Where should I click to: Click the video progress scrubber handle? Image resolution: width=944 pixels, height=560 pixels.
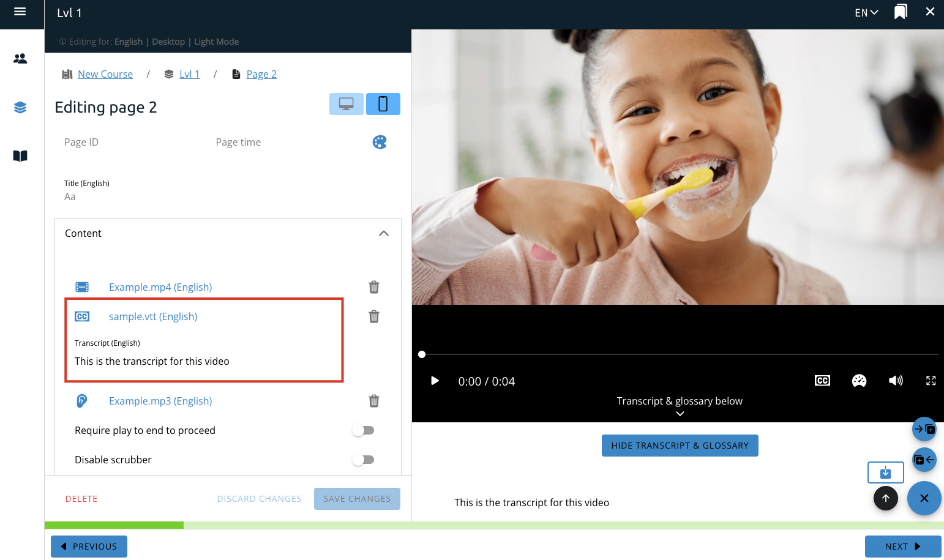[422, 354]
